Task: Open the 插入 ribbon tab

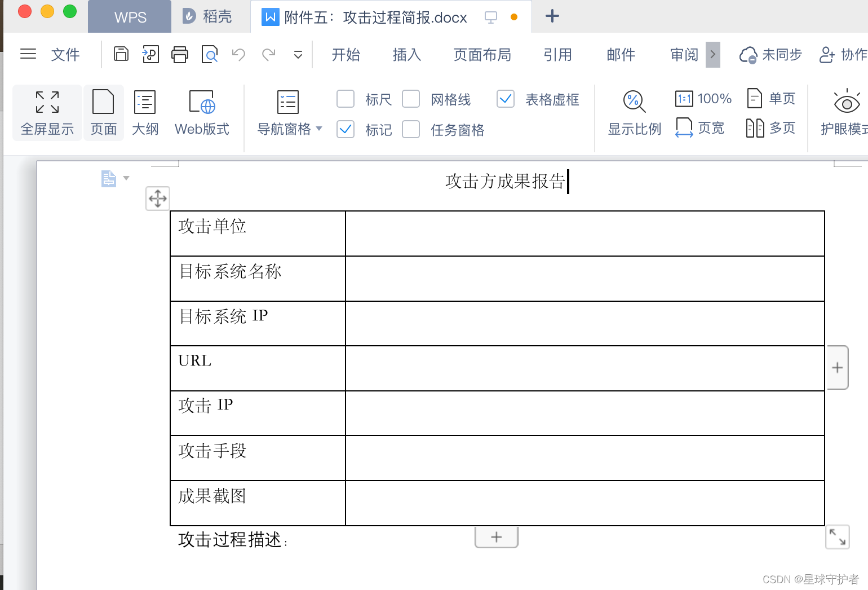Action: pyautogui.click(x=407, y=55)
